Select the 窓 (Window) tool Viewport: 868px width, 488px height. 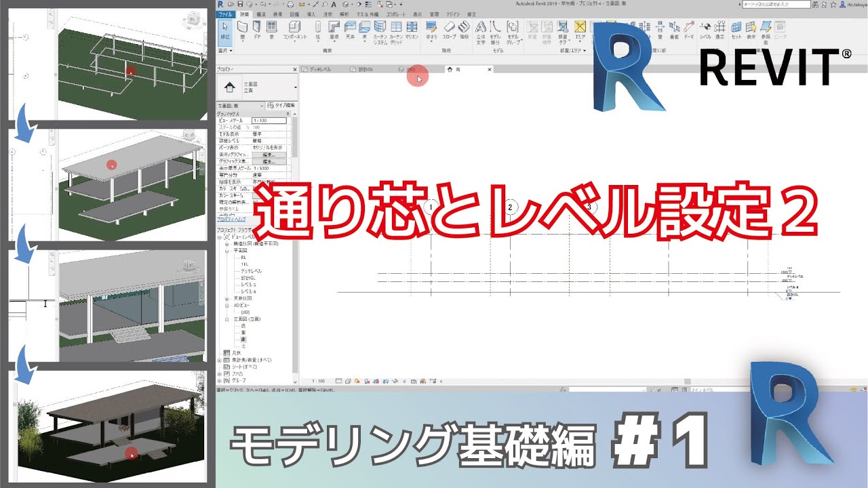tap(271, 30)
